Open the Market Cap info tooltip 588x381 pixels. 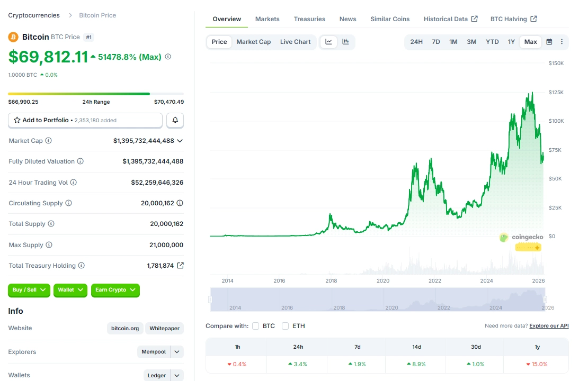pos(50,141)
